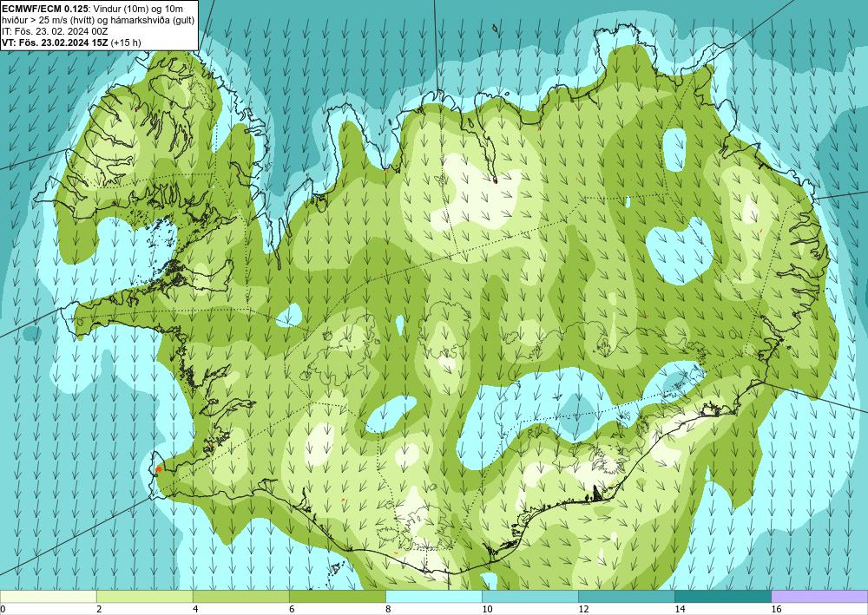868x615 pixels.
Task: Click the red marker on the southwest peninsula tip
Action: pyautogui.click(x=158, y=469)
